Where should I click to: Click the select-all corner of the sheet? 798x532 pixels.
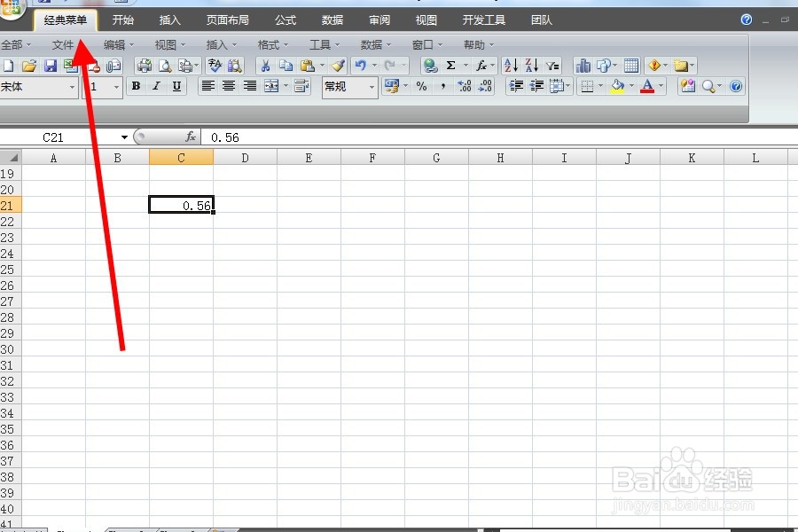tap(11, 158)
